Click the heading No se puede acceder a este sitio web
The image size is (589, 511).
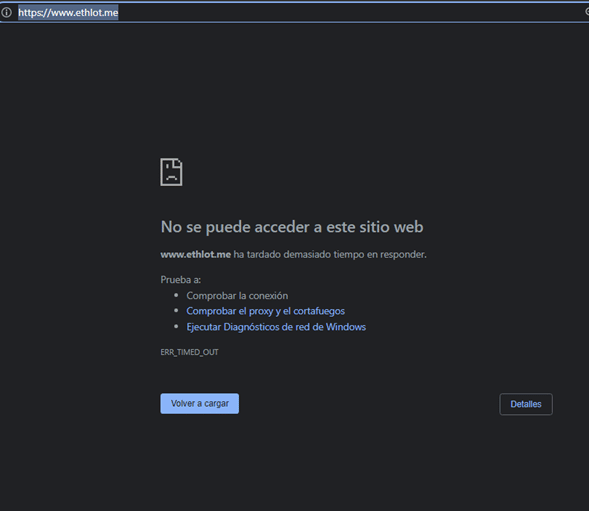[x=292, y=227]
